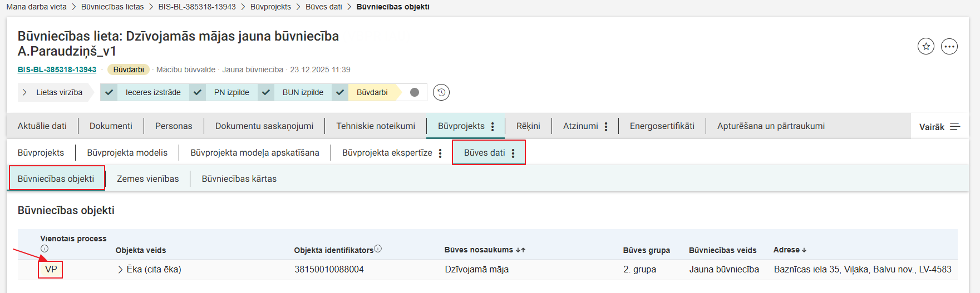Image resolution: width=980 pixels, height=293 pixels.
Task: Open kebab menu on Būves dati
Action: tap(513, 153)
